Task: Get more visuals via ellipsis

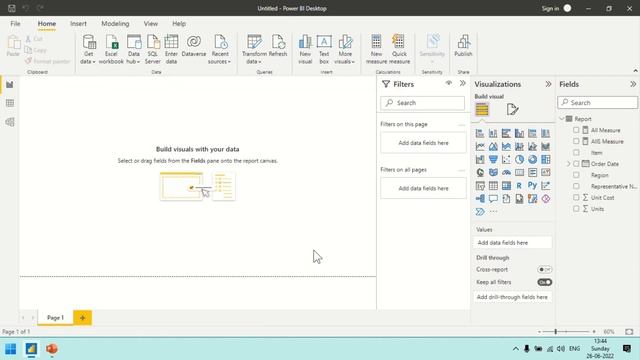Action: point(493,211)
